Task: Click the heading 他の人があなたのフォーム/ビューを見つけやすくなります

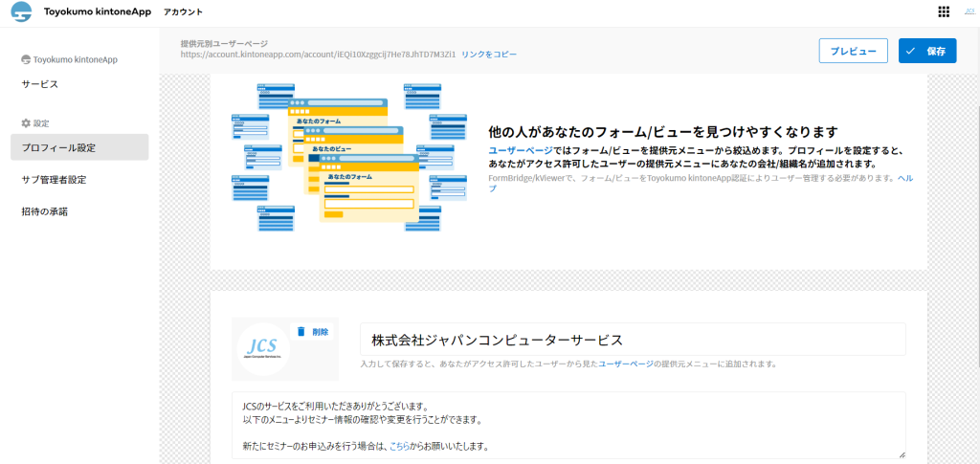Action: pyautogui.click(x=662, y=132)
